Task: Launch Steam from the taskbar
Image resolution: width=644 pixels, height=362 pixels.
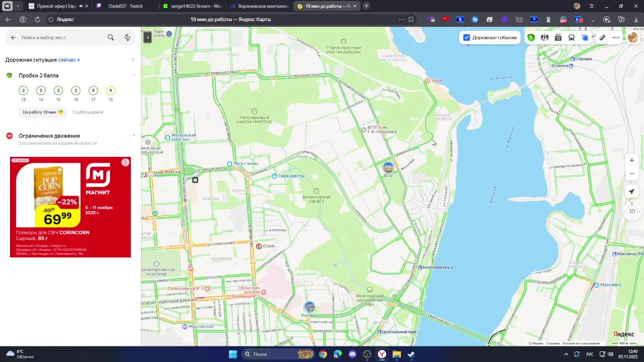Action: point(411,354)
